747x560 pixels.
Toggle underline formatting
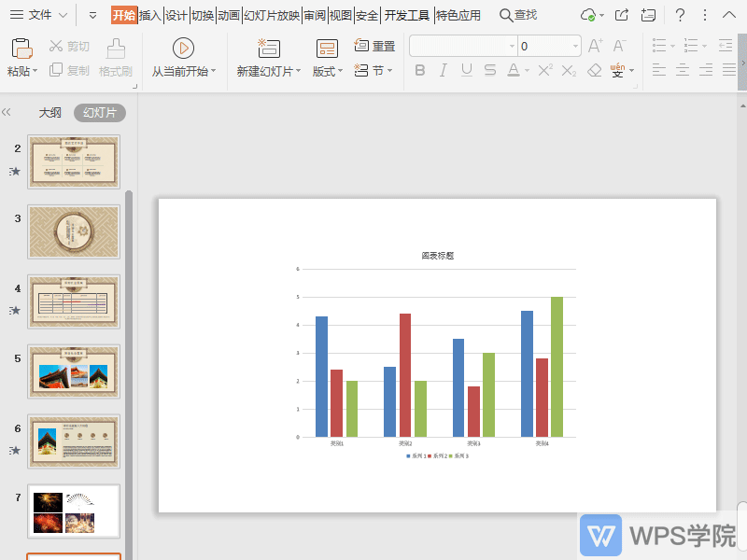tap(466, 71)
